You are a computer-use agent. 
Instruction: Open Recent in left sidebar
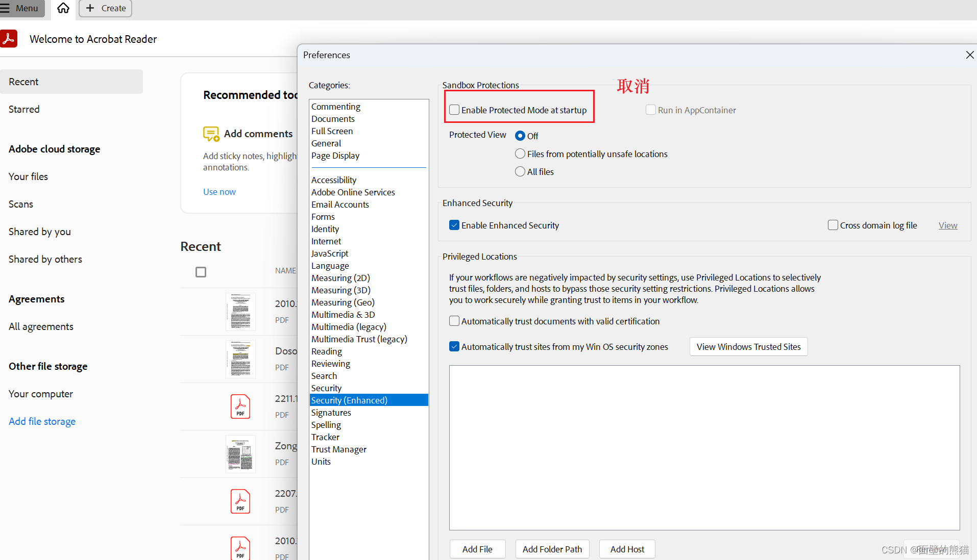[71, 82]
